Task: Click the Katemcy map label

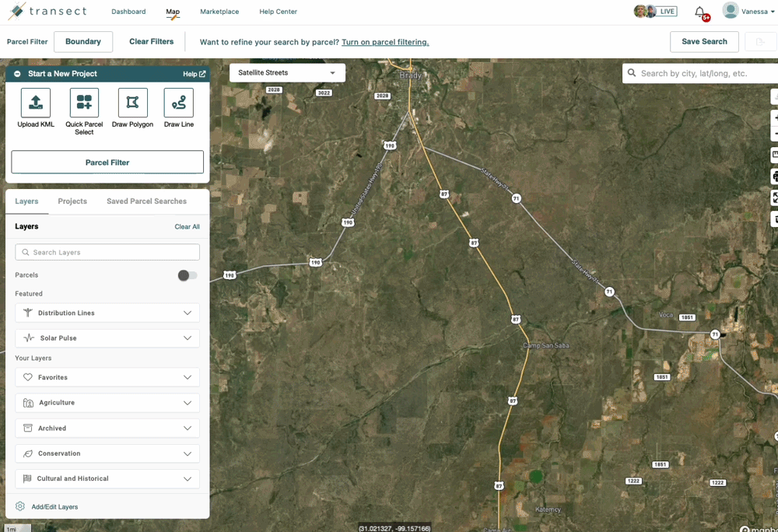Action: (x=548, y=509)
